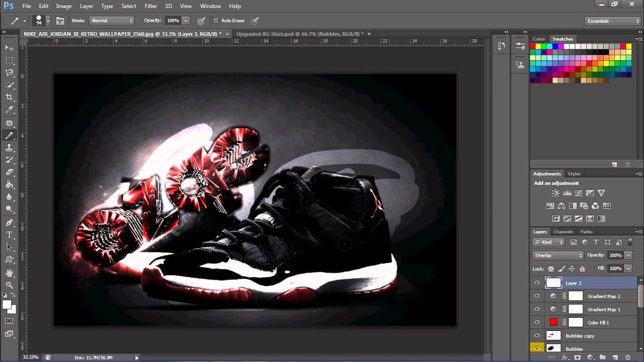Toggle visibility of the Bubbles layer
The height and width of the screenshot is (362, 644).
pyautogui.click(x=537, y=348)
